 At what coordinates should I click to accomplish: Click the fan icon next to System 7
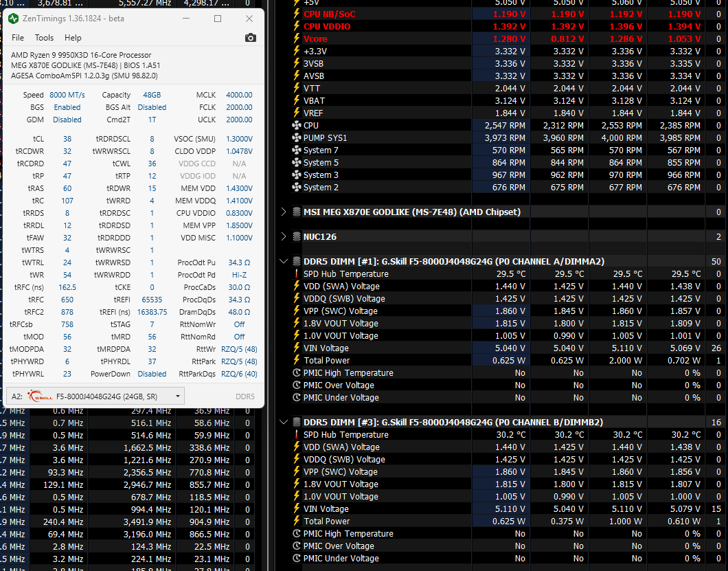point(296,150)
